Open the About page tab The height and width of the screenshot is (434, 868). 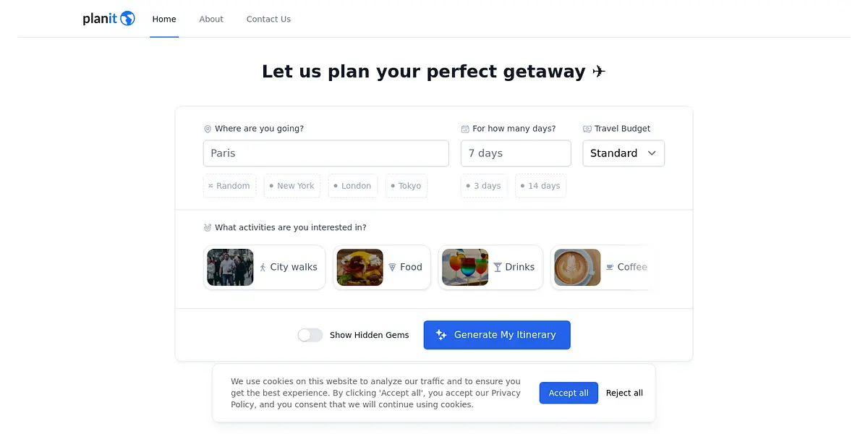(x=211, y=20)
